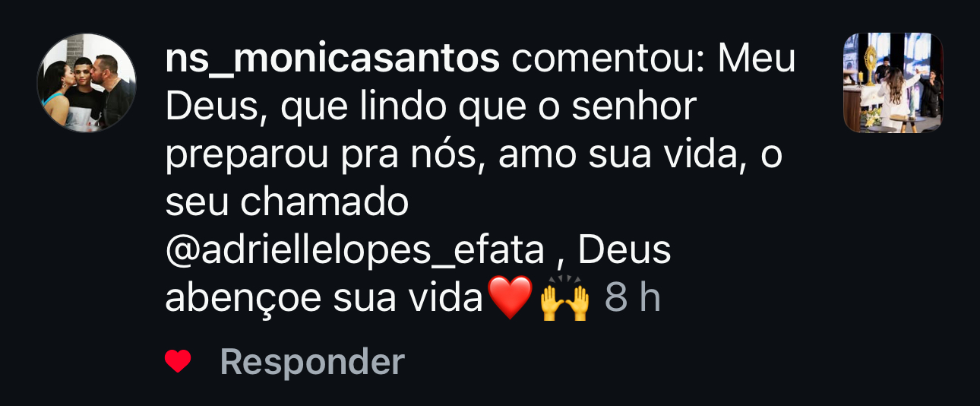Click the red heart emoji in comment

[x=508, y=299]
